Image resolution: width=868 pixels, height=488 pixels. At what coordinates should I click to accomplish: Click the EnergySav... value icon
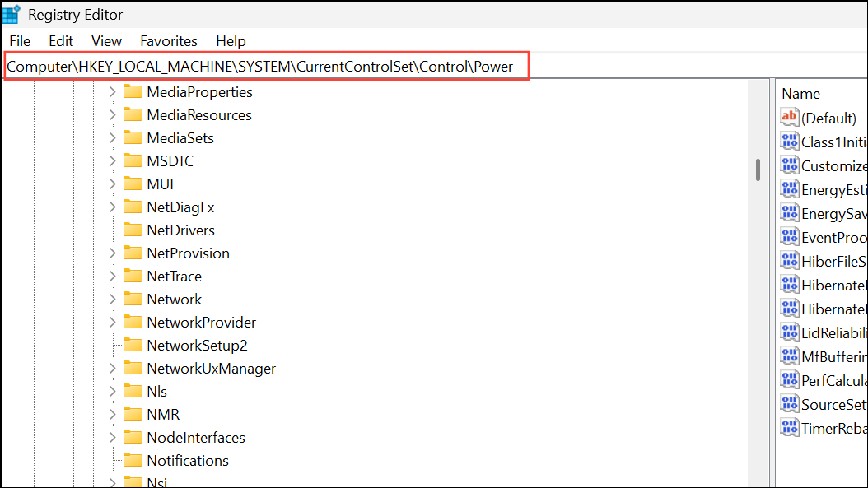point(790,212)
